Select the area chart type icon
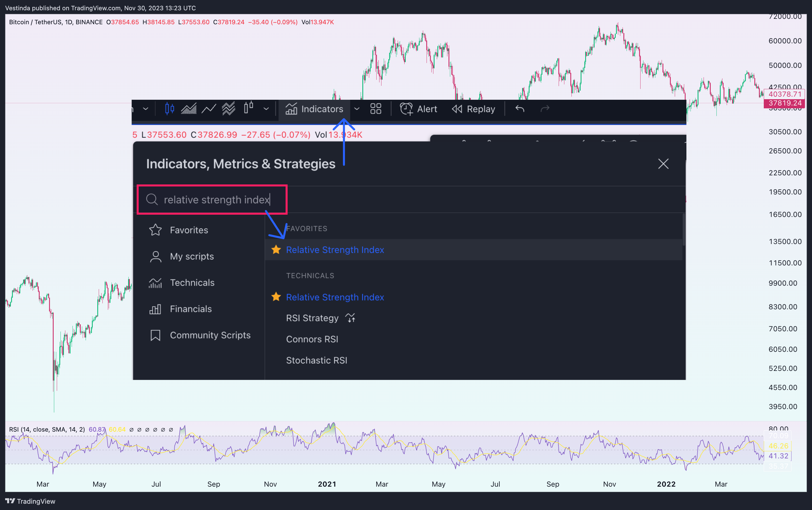812x510 pixels. click(189, 109)
